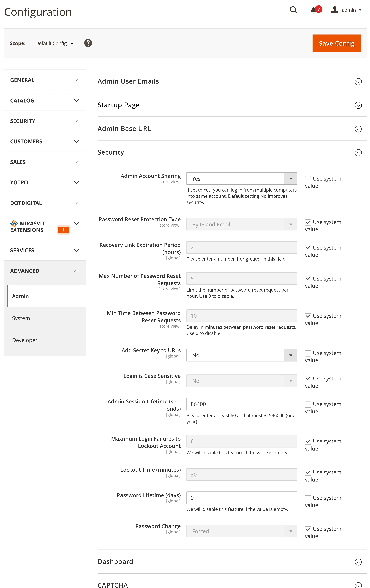Click the Save Config button

[337, 43]
